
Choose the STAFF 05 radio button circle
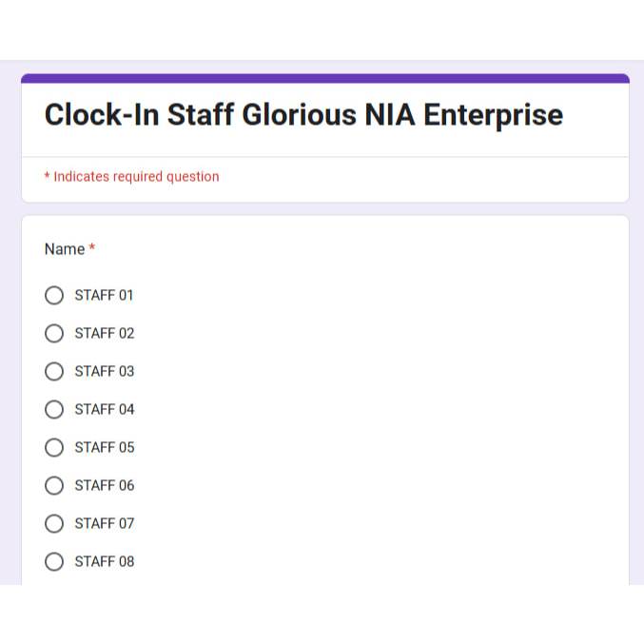54,447
